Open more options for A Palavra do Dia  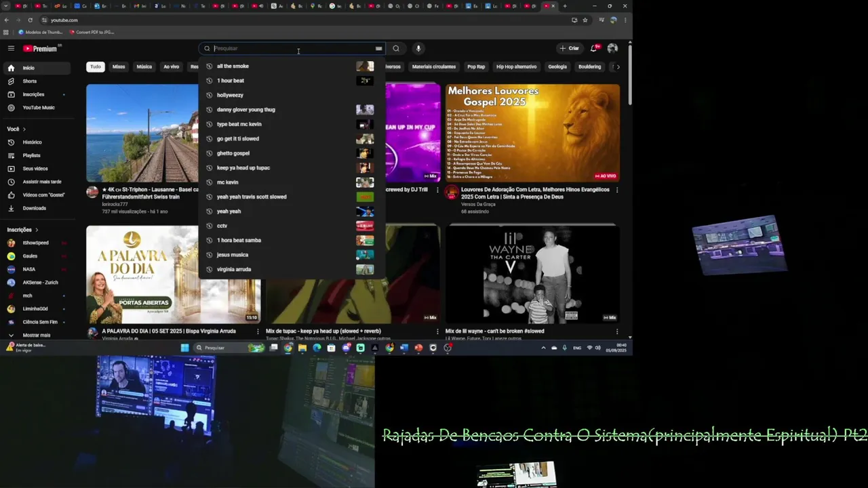click(x=258, y=332)
